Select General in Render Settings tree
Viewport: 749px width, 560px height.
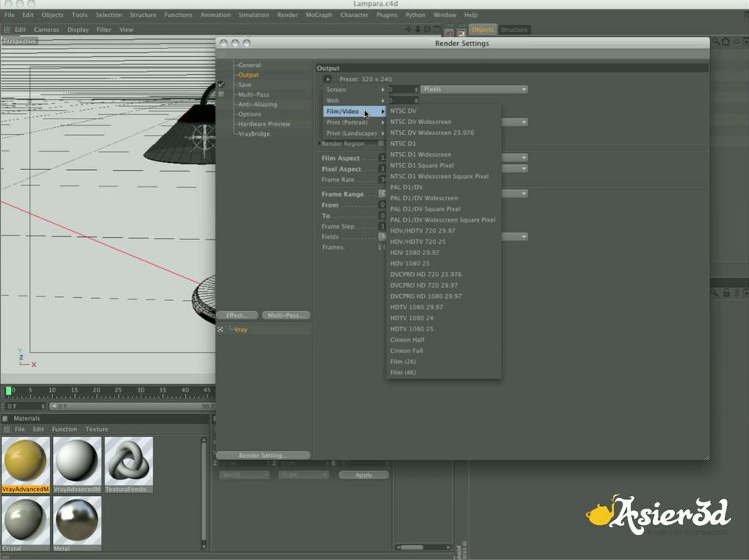click(249, 65)
